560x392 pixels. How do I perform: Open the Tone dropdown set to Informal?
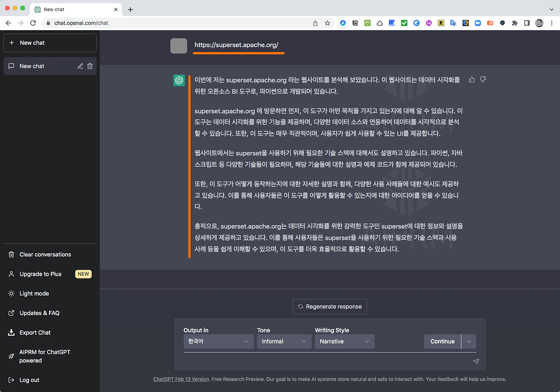(x=284, y=341)
